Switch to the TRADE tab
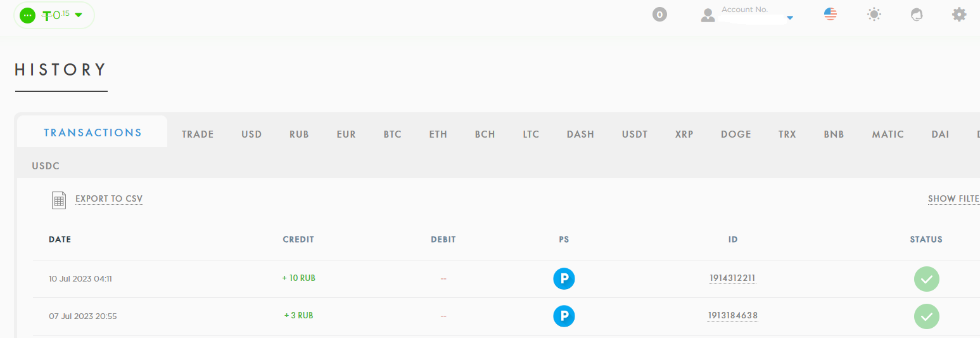This screenshot has height=338, width=980. point(198,134)
